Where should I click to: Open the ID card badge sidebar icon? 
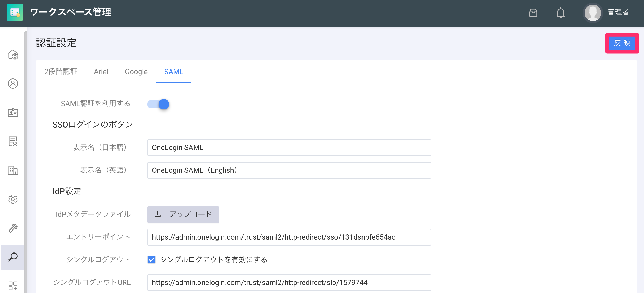[x=13, y=112]
